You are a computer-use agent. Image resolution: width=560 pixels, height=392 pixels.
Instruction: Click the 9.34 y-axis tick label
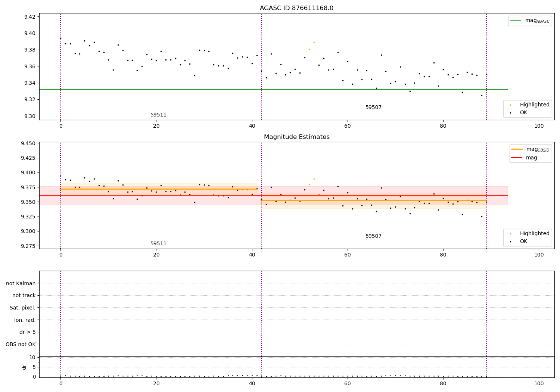[x=29, y=83]
